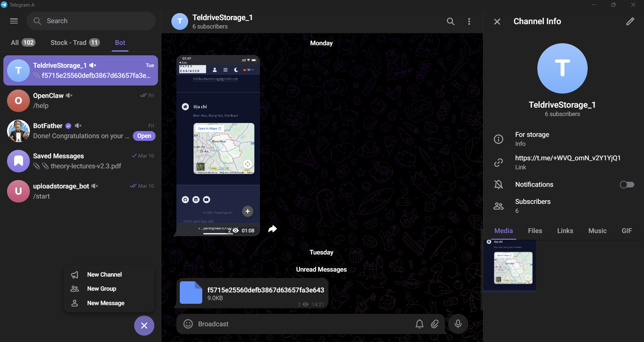Click the microphone voice record button
Viewport: 644px width, 342px height.
(458, 324)
